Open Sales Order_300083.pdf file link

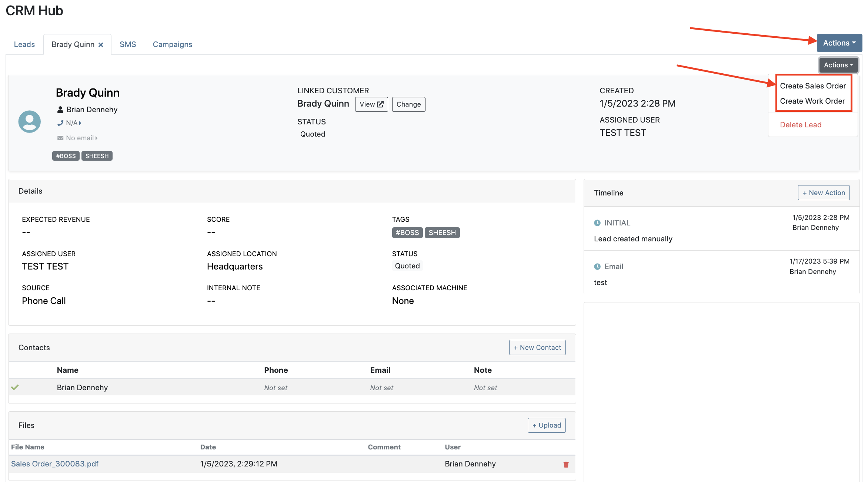tap(55, 464)
